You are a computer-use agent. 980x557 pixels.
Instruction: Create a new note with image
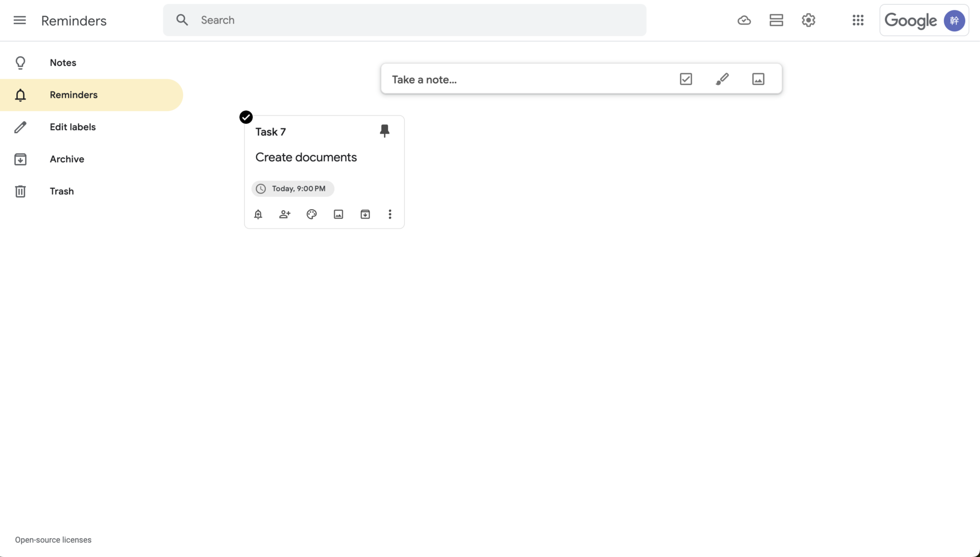(x=758, y=79)
